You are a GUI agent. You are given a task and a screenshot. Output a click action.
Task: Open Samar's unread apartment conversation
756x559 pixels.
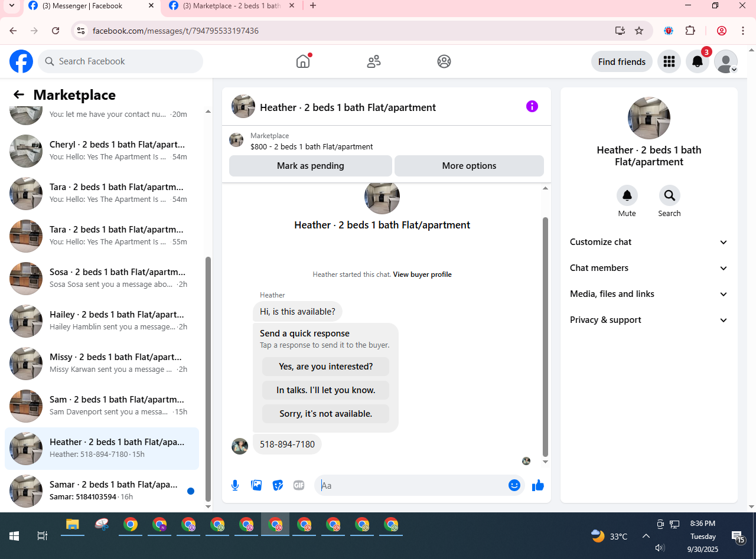pyautogui.click(x=102, y=491)
